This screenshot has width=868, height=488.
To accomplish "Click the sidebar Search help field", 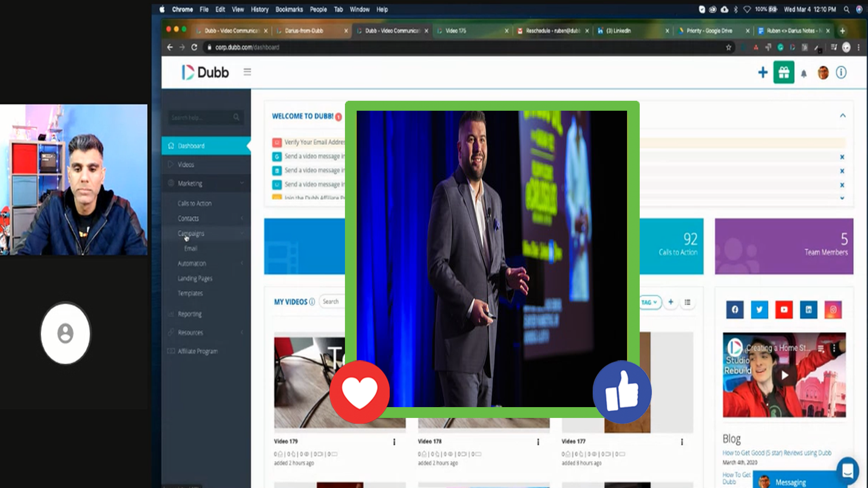I will 206,117.
